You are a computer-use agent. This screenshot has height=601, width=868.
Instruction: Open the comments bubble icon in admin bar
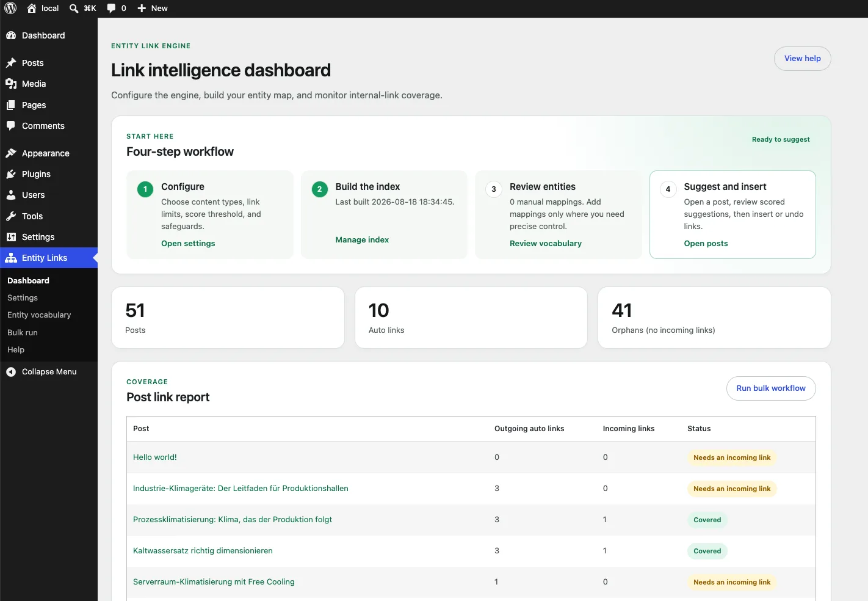pos(111,8)
